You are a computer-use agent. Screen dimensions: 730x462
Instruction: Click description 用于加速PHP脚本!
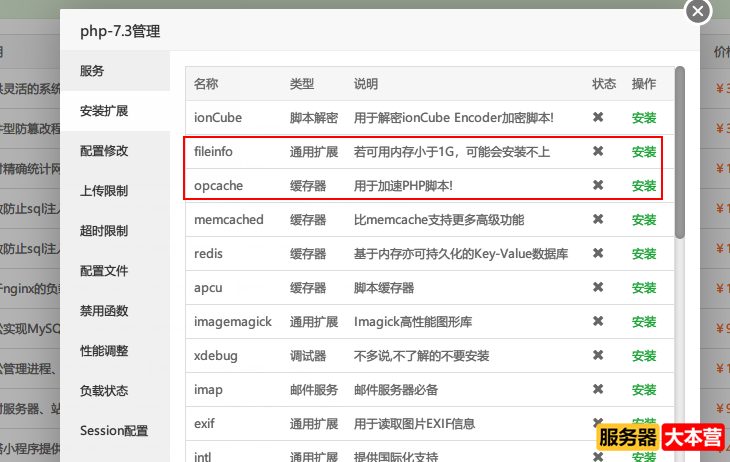(403, 186)
